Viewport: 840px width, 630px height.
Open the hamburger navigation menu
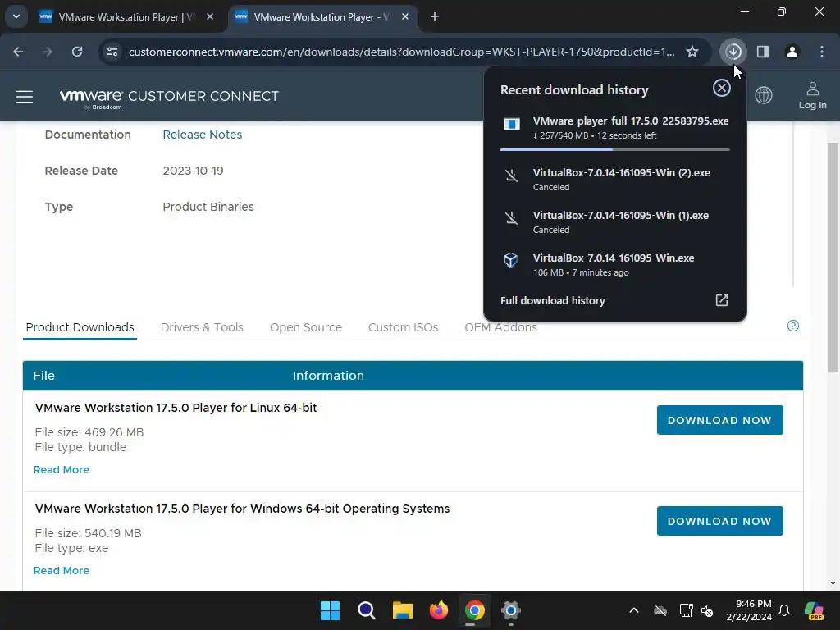(x=25, y=97)
